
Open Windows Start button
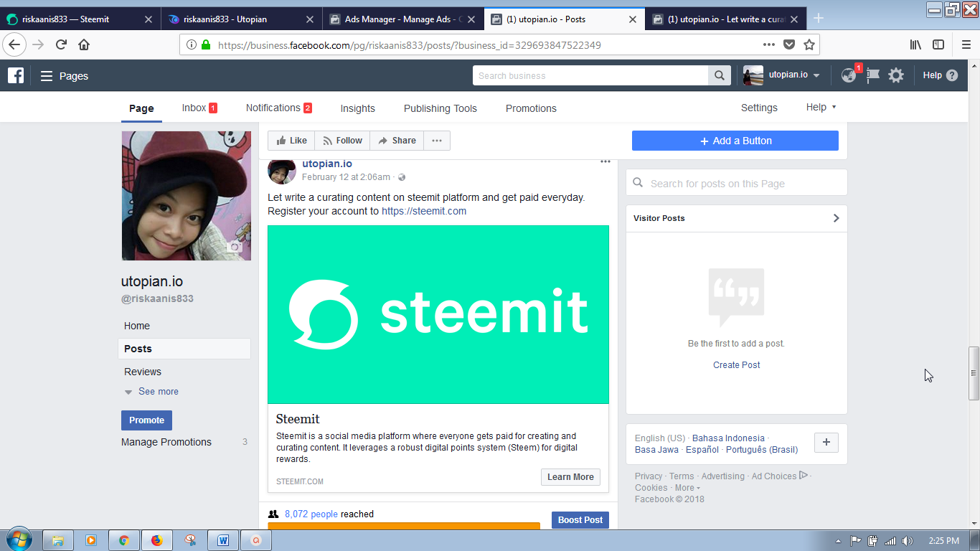pos(19,540)
